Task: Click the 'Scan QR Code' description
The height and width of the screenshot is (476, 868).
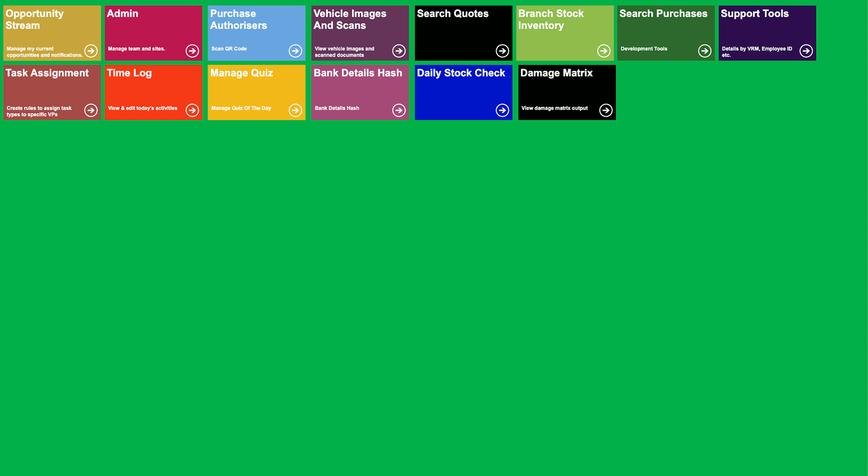Action: click(229, 49)
